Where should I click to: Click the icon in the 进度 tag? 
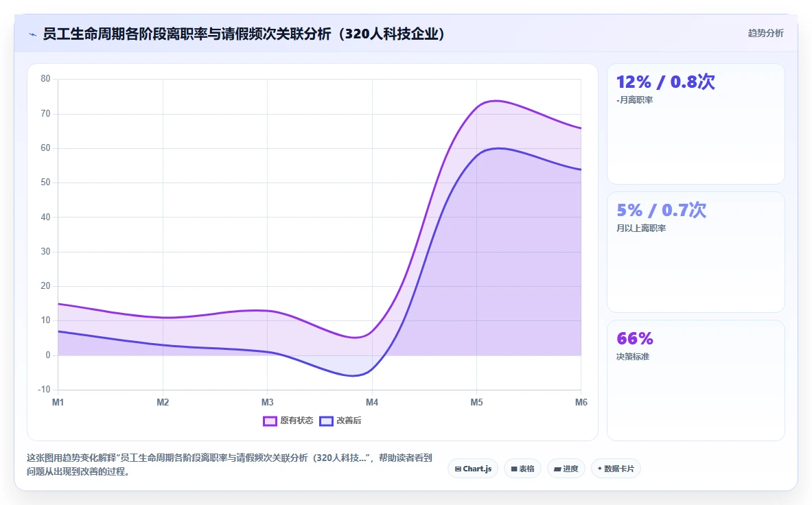tap(558, 469)
